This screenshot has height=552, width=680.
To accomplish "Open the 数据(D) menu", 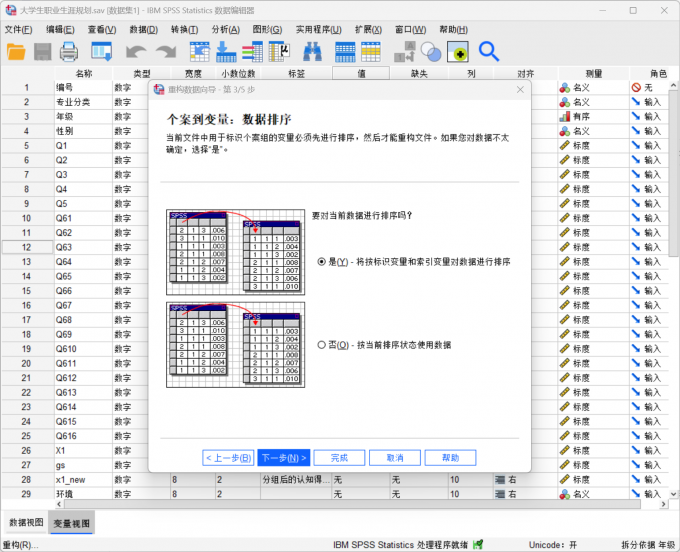I will pyautogui.click(x=144, y=29).
